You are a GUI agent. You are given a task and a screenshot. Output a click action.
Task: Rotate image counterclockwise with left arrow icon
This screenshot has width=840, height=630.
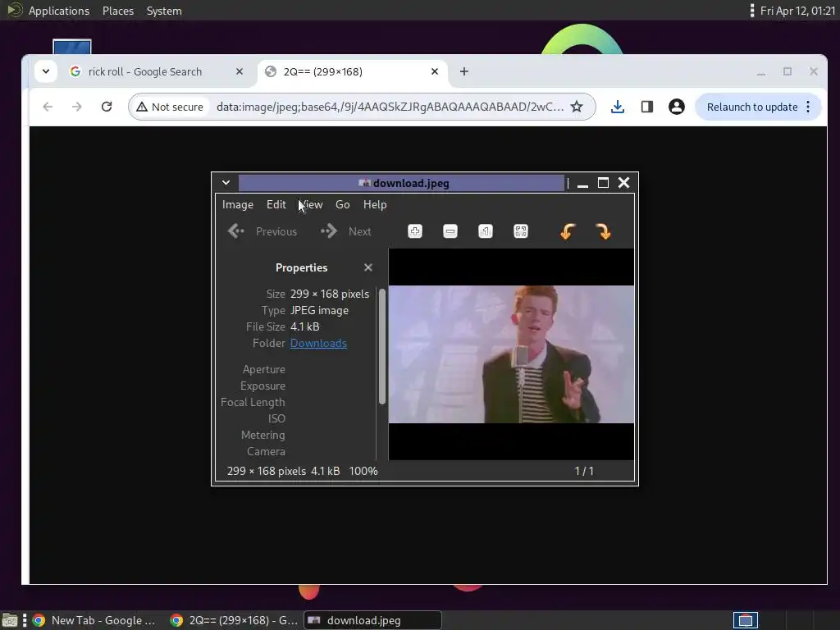pyautogui.click(x=568, y=231)
